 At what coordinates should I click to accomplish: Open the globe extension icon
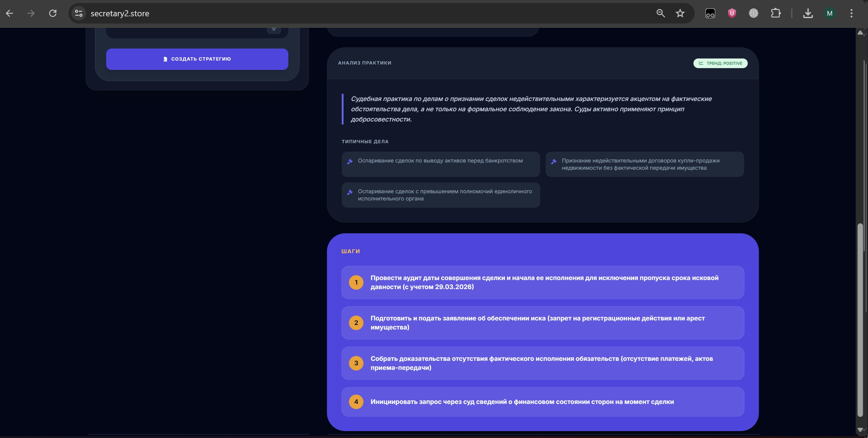coord(753,14)
